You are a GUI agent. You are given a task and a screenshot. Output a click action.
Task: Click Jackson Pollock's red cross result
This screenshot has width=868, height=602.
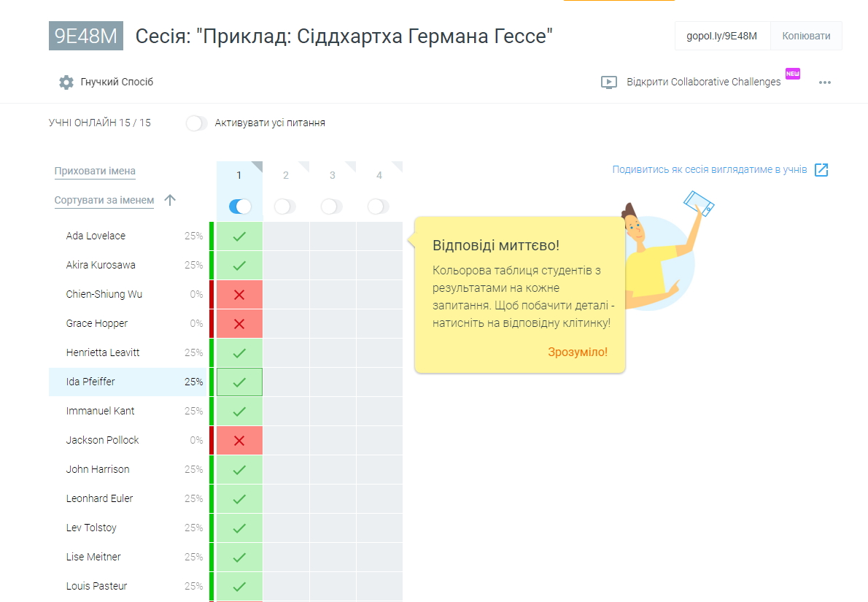239,441
